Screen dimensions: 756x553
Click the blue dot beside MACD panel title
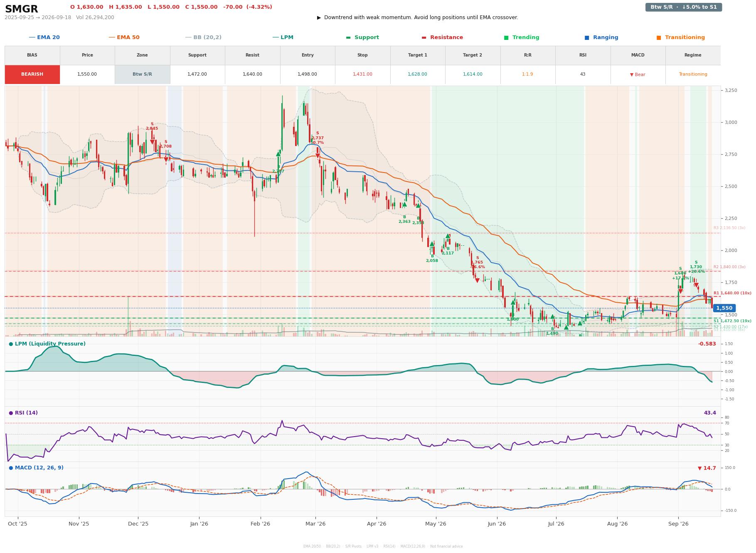click(11, 468)
